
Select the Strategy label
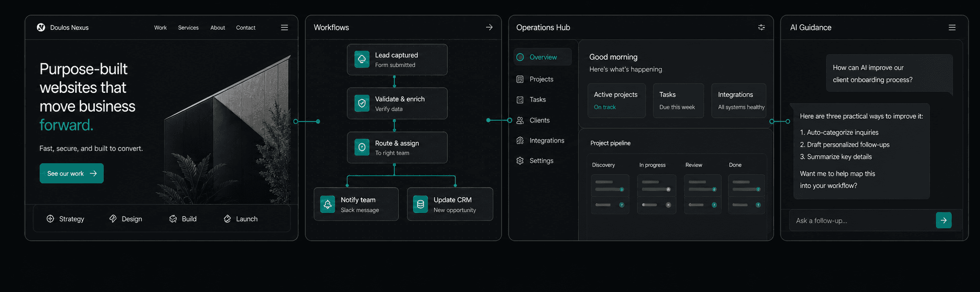click(x=72, y=219)
